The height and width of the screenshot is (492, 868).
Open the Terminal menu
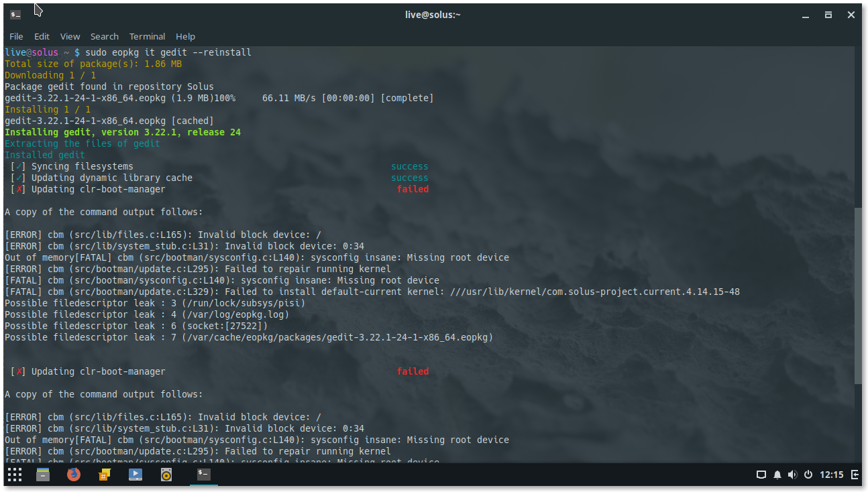pyautogui.click(x=147, y=36)
